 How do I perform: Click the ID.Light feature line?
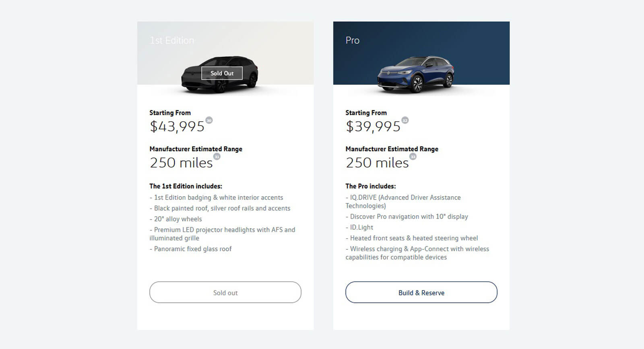pos(361,227)
